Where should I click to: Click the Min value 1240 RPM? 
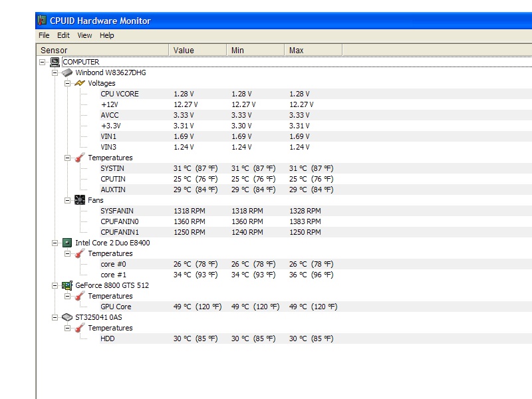pyautogui.click(x=247, y=232)
